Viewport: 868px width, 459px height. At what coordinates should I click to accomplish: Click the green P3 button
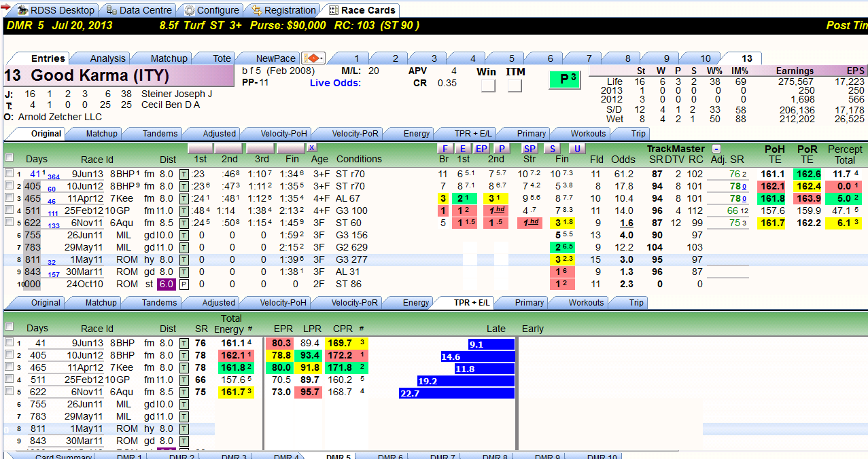point(565,79)
